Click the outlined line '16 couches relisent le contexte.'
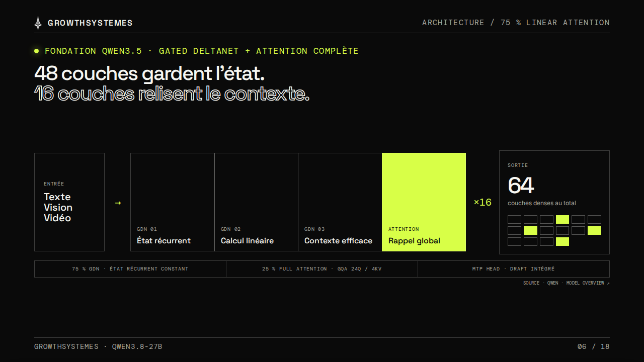644x362 pixels. point(172,94)
